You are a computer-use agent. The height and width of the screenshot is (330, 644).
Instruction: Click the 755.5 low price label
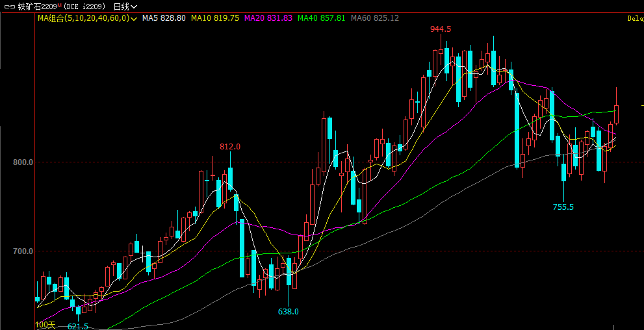point(563,207)
